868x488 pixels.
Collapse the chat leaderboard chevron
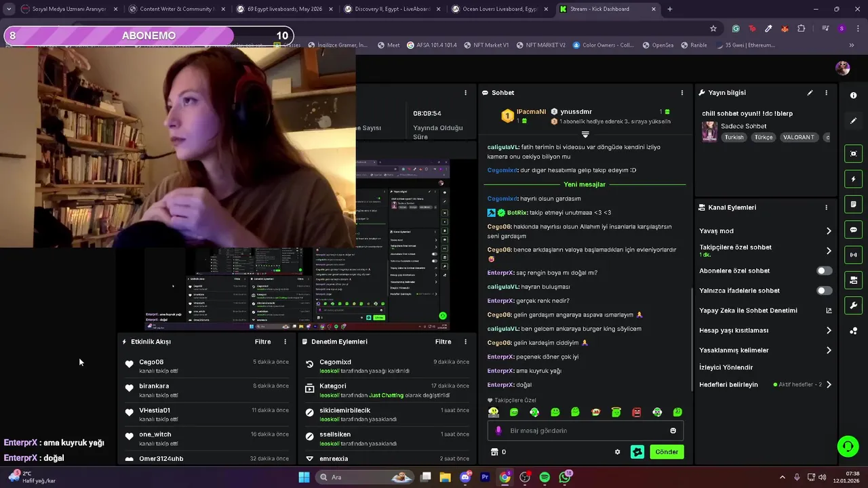(x=585, y=135)
